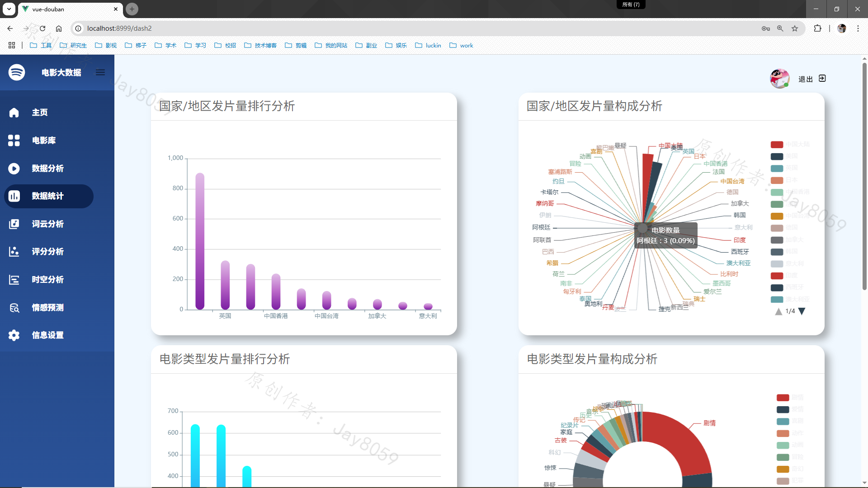Open the apps grid in bookmarks bar
The width and height of the screenshot is (868, 488).
[x=12, y=45]
